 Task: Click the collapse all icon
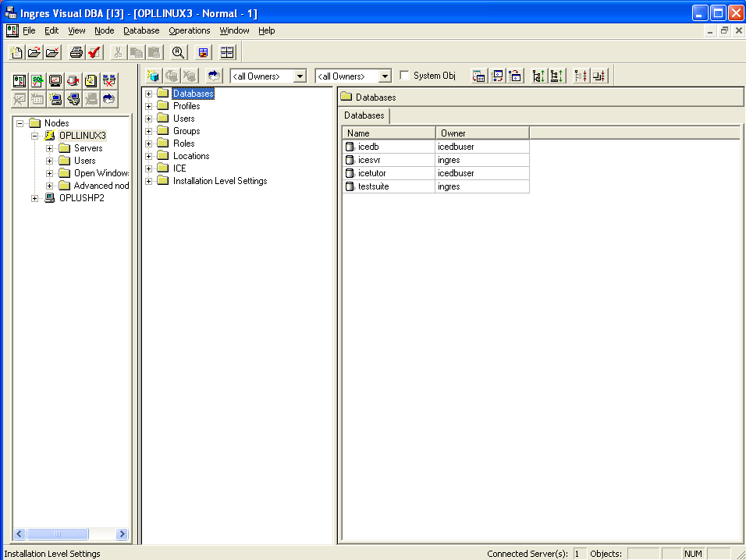coord(599,76)
